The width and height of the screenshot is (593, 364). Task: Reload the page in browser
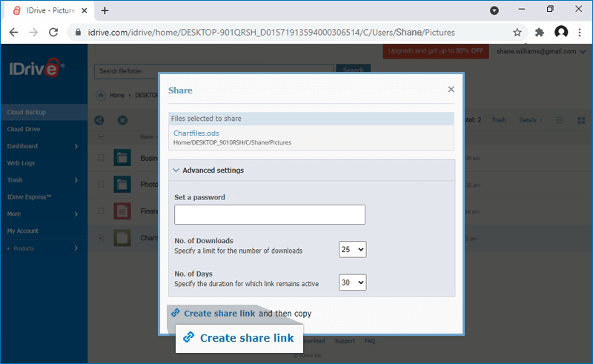(x=53, y=33)
